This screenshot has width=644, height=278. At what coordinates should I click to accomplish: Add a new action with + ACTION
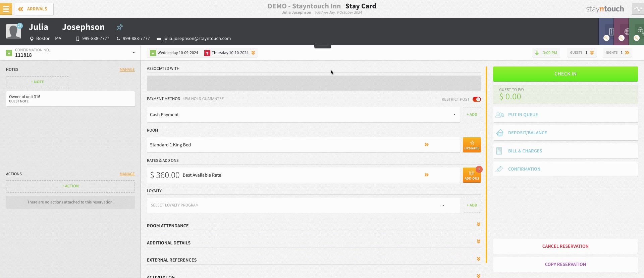click(70, 186)
